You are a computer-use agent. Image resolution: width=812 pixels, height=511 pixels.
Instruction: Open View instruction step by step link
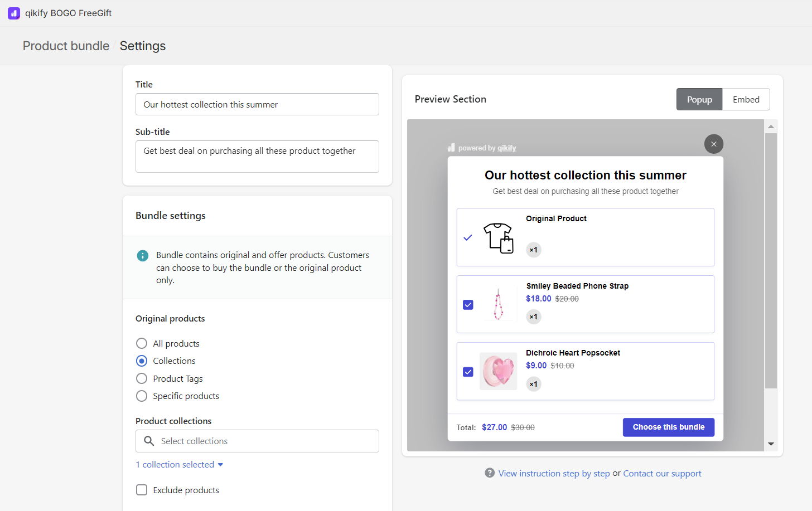(x=554, y=473)
